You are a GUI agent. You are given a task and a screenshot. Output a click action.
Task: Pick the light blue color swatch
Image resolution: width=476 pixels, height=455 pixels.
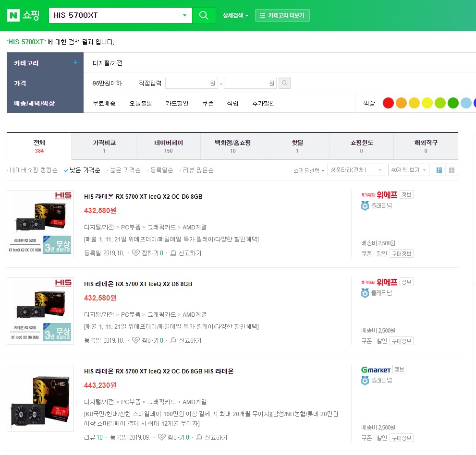tap(466, 103)
